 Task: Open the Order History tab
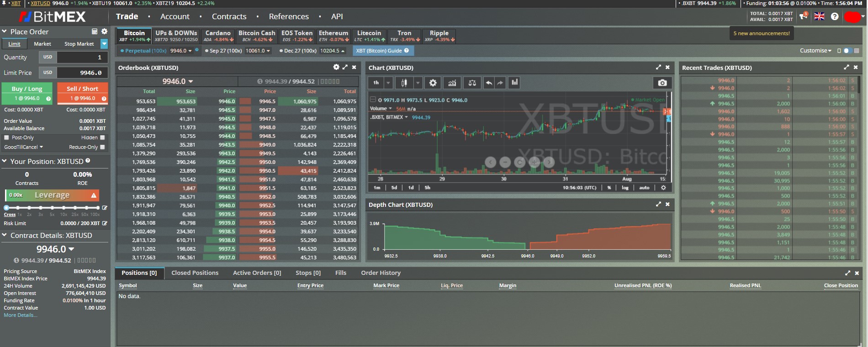381,273
